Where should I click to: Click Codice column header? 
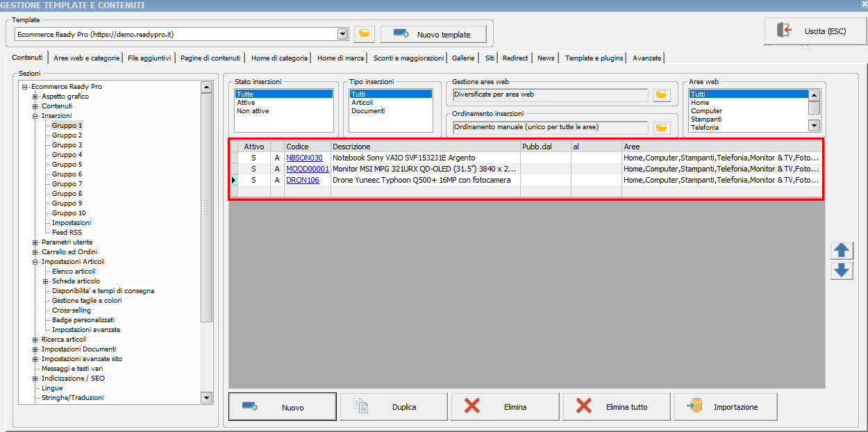click(x=308, y=147)
